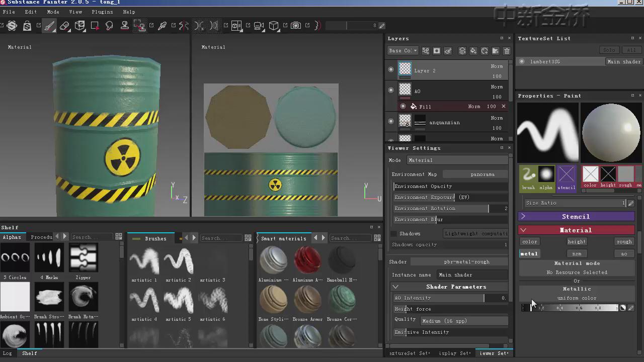Toggle the nrm channel button
644x362 pixels.
[x=577, y=253]
